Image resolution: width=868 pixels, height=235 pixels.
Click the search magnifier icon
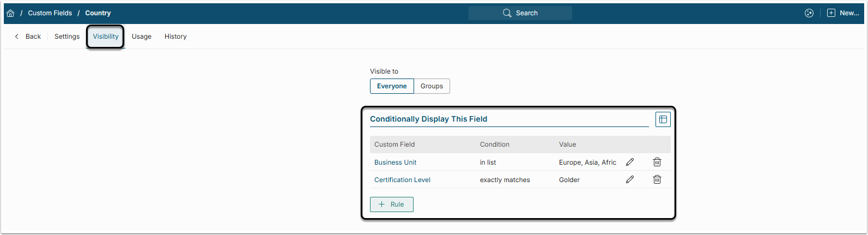507,13
